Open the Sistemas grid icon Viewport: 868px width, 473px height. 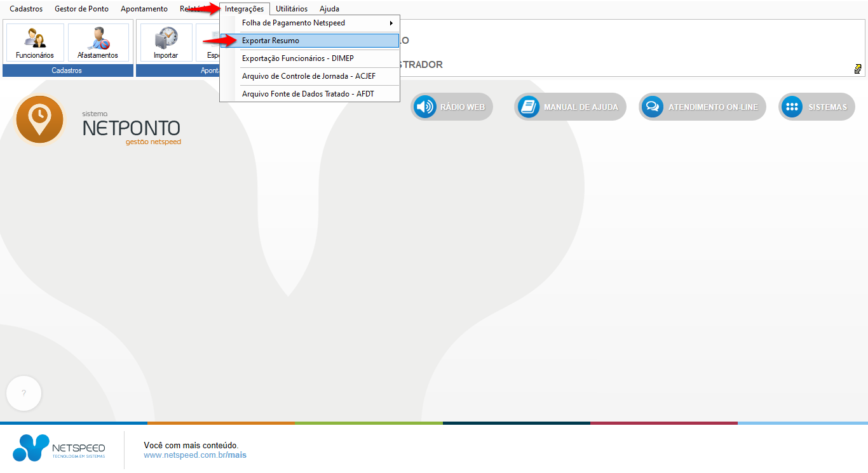tap(792, 107)
